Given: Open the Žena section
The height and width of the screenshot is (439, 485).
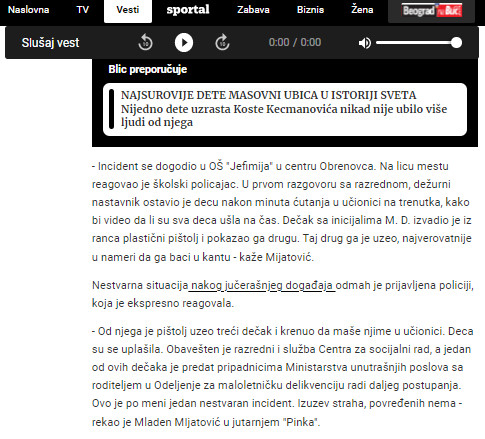Looking at the screenshot, I should 362,10.
